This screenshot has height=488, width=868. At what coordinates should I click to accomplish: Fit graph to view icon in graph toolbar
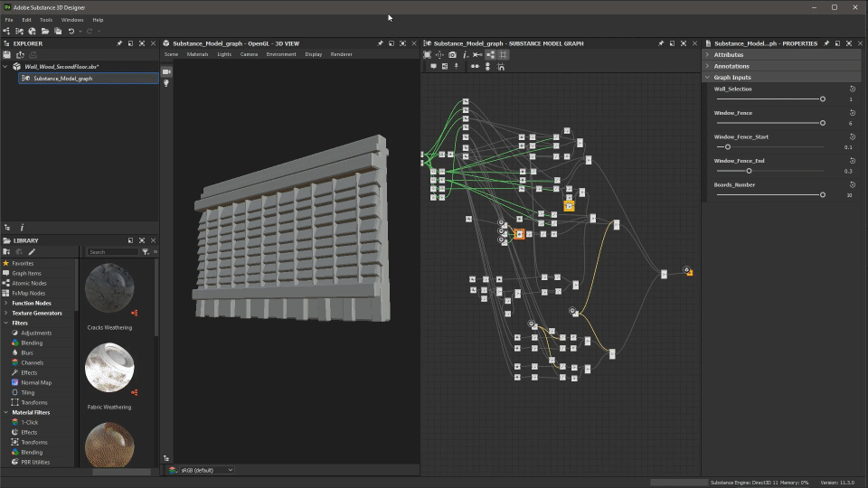(x=427, y=55)
